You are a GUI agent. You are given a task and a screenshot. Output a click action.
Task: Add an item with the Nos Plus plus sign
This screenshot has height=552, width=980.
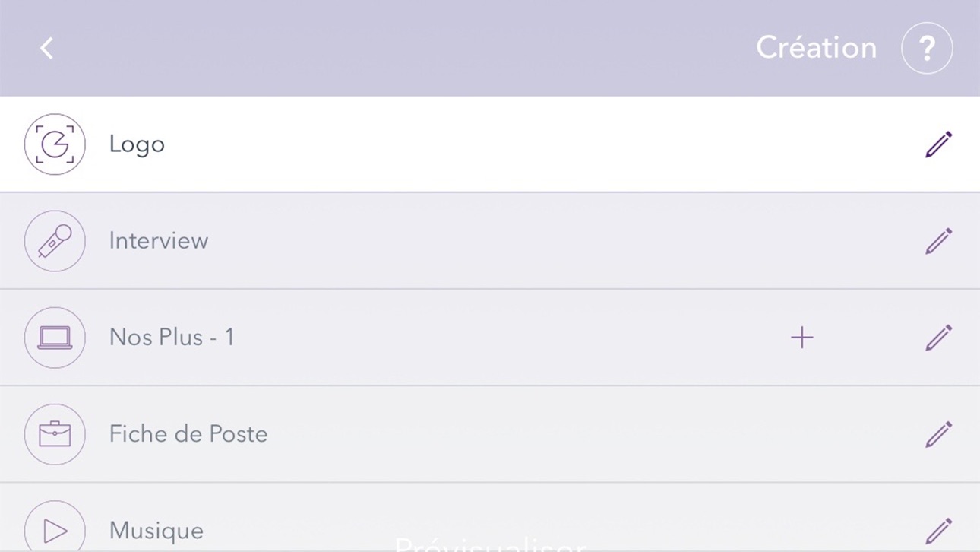[x=801, y=338]
